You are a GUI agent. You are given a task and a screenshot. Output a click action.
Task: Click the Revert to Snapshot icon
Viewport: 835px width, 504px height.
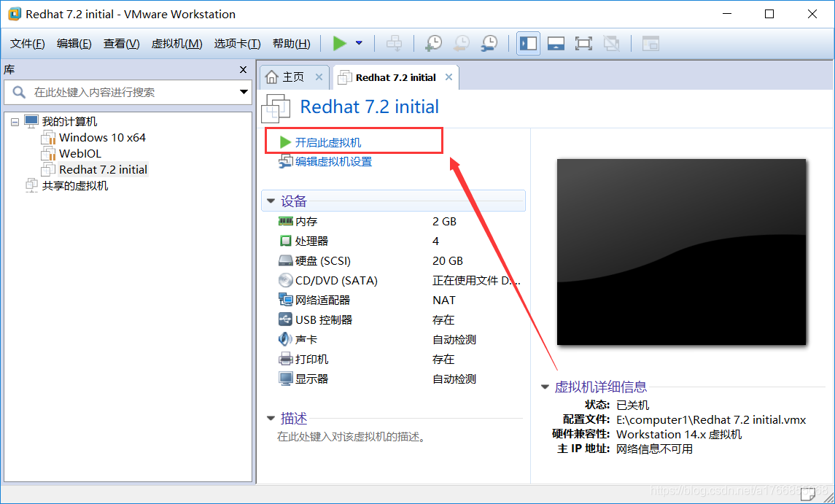coord(461,43)
